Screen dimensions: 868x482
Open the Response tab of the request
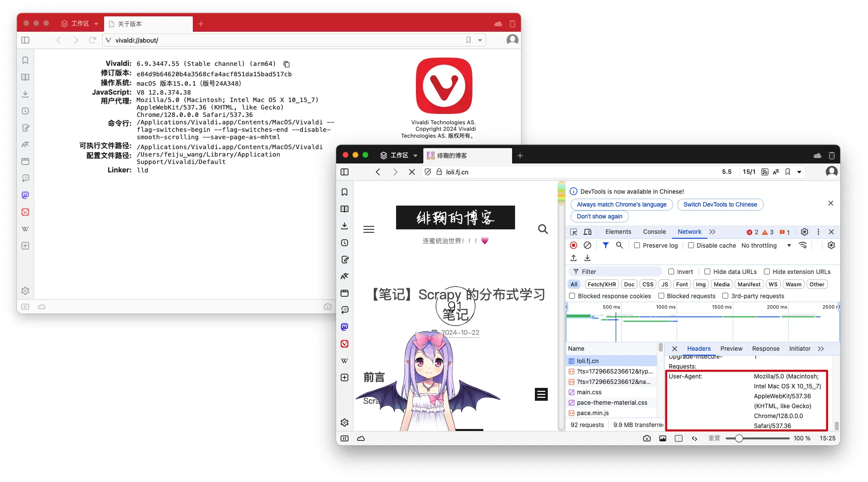[x=765, y=349]
